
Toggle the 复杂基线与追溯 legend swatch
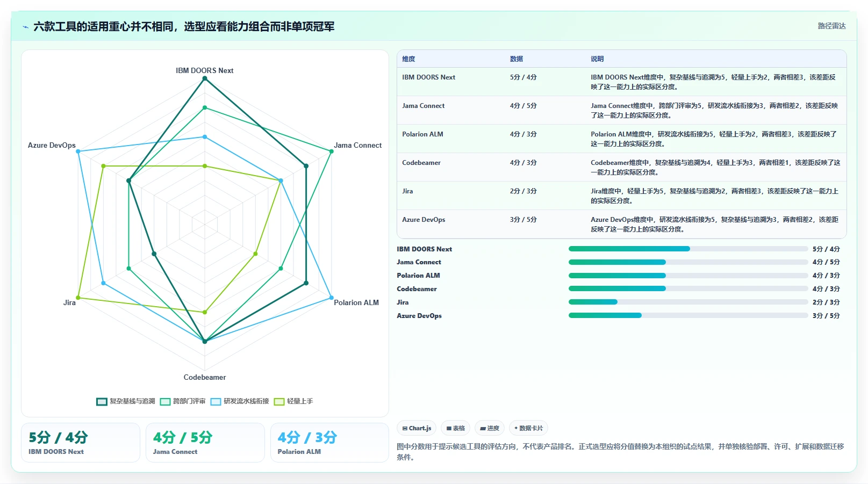pos(102,402)
